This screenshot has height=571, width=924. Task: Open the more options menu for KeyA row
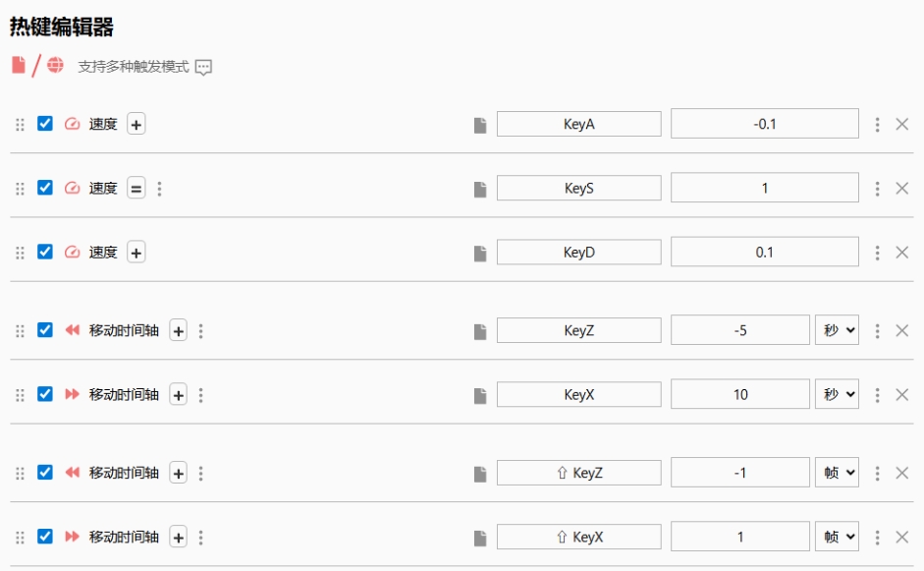(877, 125)
